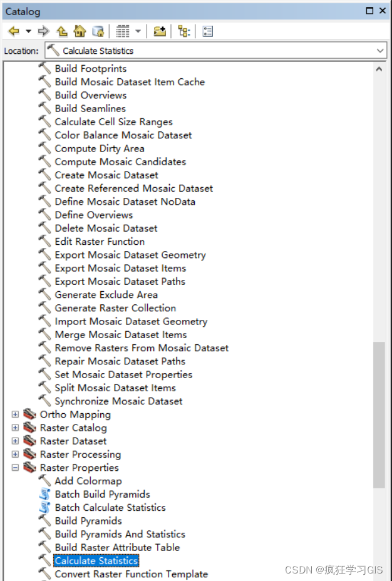The height and width of the screenshot is (581, 392).
Task: Expand the Raster Catalog toolset
Action: point(15,428)
